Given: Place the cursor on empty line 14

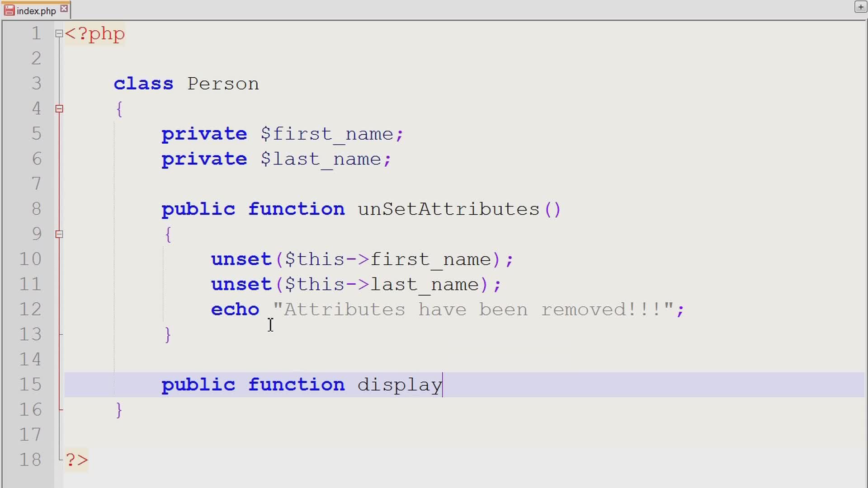Looking at the screenshot, I should pos(316,360).
